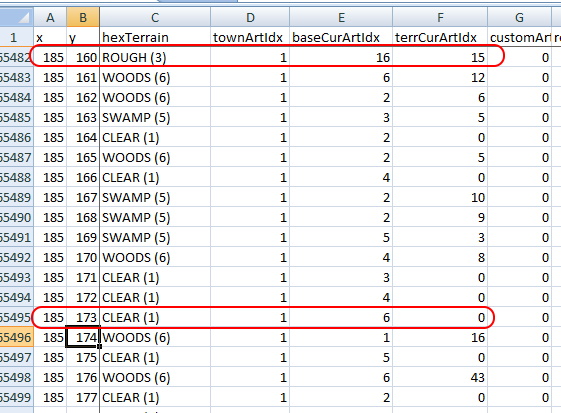Screen dimensions: 561x413
Task: Select column B header
Action: coord(83,17)
